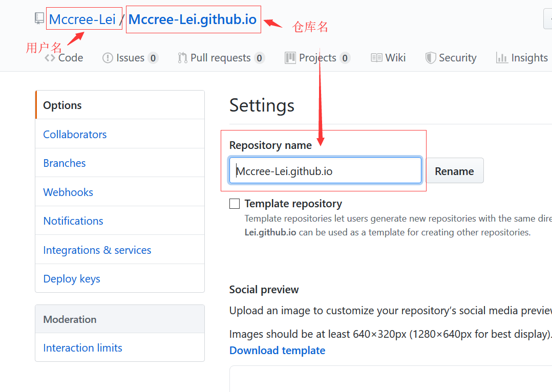Click the Projects board icon
This screenshot has height=392, width=552.
[x=290, y=58]
